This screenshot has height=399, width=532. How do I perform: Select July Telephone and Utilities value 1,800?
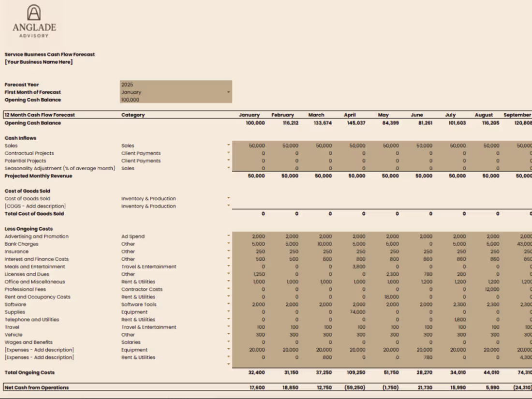coord(460,320)
